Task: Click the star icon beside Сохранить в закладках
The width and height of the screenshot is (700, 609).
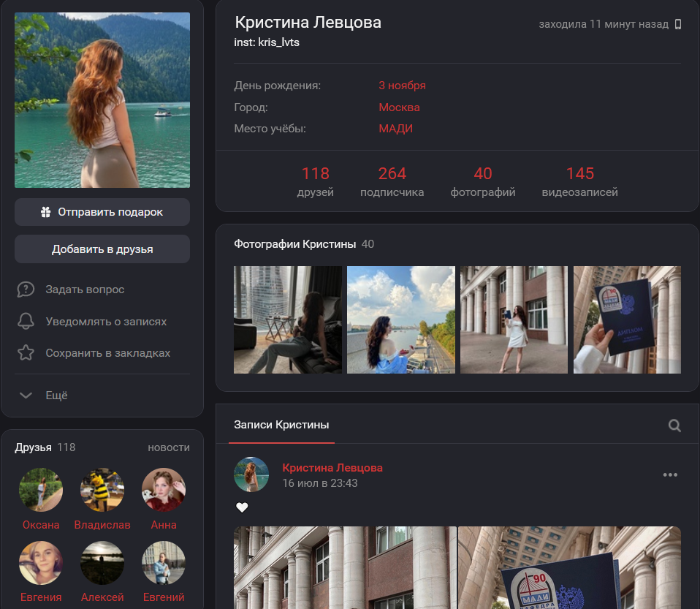Action: click(x=26, y=353)
